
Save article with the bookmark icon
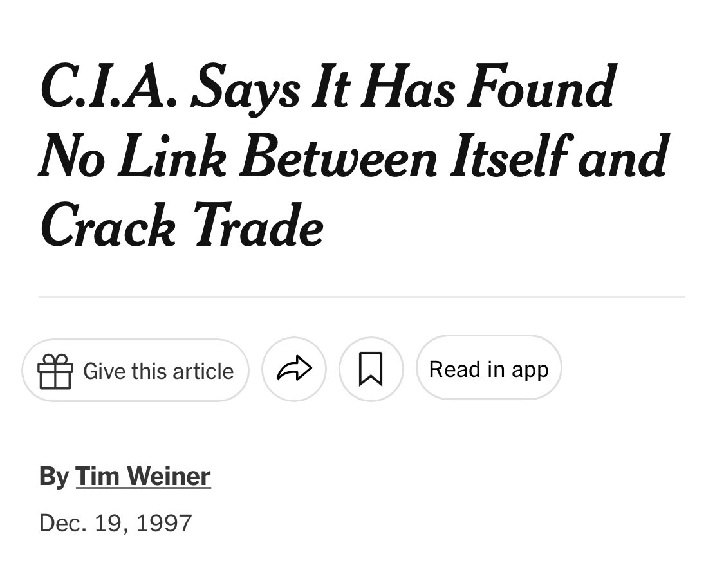point(371,370)
